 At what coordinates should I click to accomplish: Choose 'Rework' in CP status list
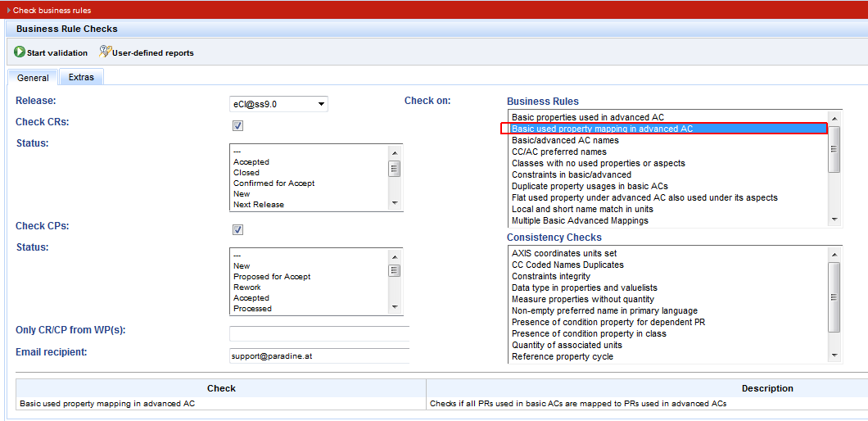pyautogui.click(x=246, y=287)
